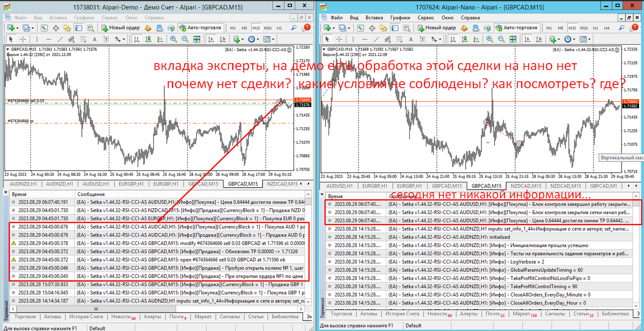Select M5 timeframe in Alpari-Demo window
Image resolution: width=644 pixels, height=331 pixels.
click(244, 27)
